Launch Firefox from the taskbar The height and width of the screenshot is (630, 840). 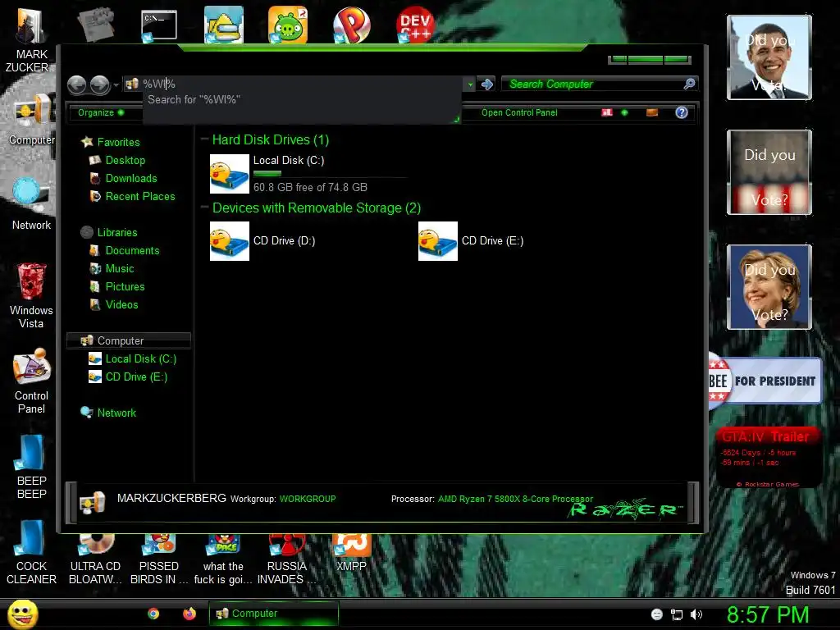tap(189, 614)
